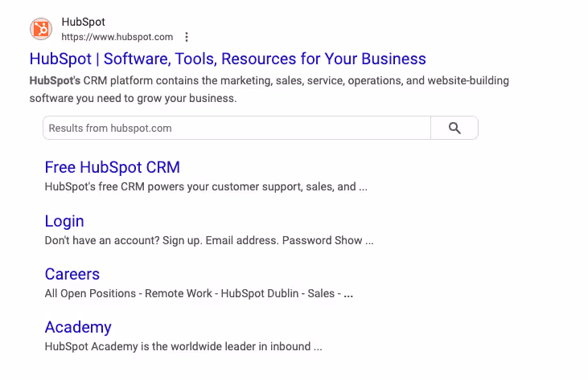
Task: Click the Results from hubspot.com search field
Action: point(236,128)
